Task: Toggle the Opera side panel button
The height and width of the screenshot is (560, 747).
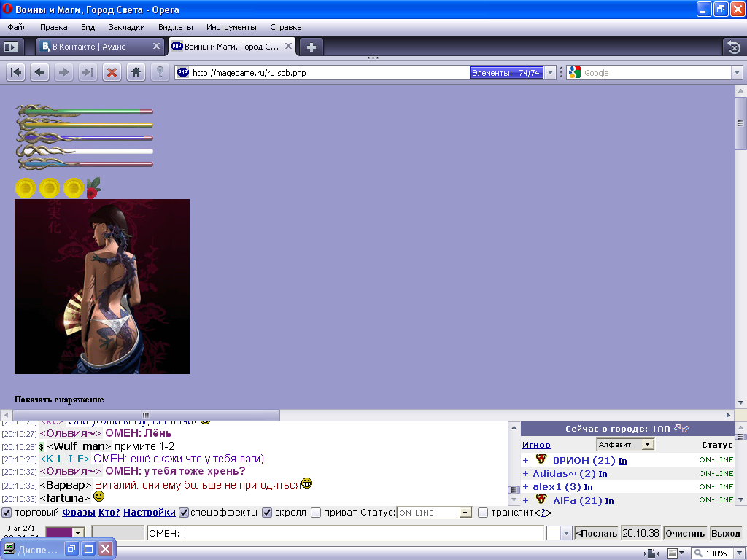Action: (x=11, y=47)
